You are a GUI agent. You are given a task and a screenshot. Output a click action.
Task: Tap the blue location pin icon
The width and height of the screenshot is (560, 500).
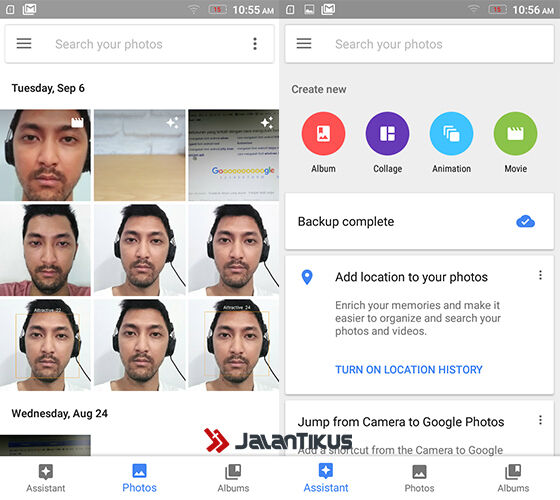(x=307, y=277)
